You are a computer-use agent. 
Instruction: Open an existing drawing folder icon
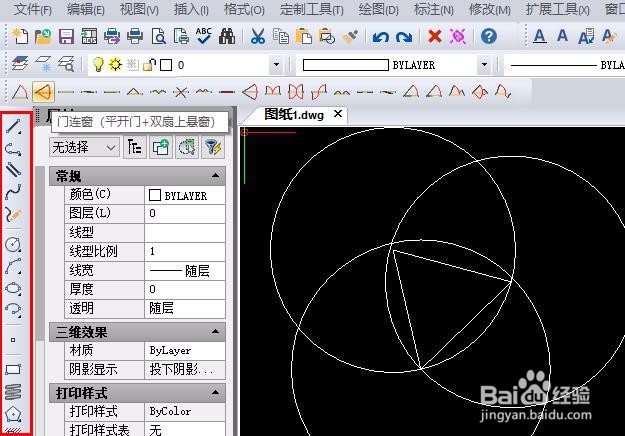[x=43, y=36]
